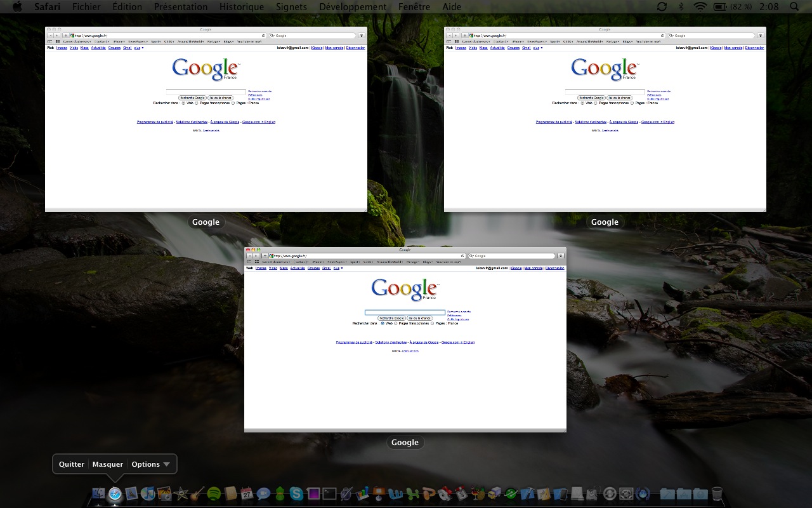Launch iCal calendar icon in Dock

pyautogui.click(x=247, y=493)
